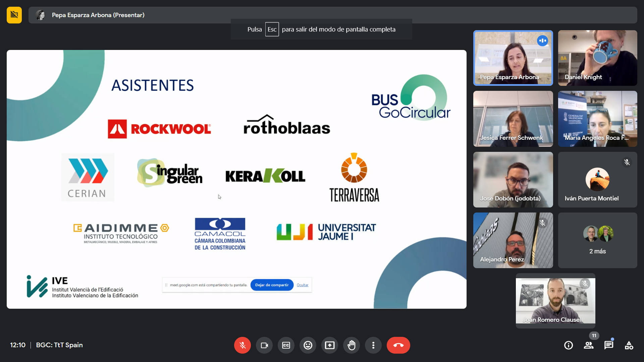
Task: Open the emoji reactions button
Action: pyautogui.click(x=308, y=345)
